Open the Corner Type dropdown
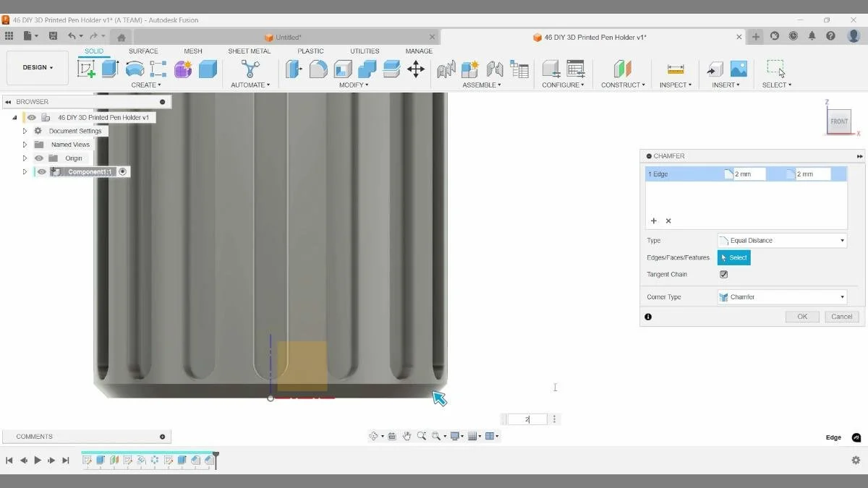The width and height of the screenshot is (868, 488). (x=782, y=297)
